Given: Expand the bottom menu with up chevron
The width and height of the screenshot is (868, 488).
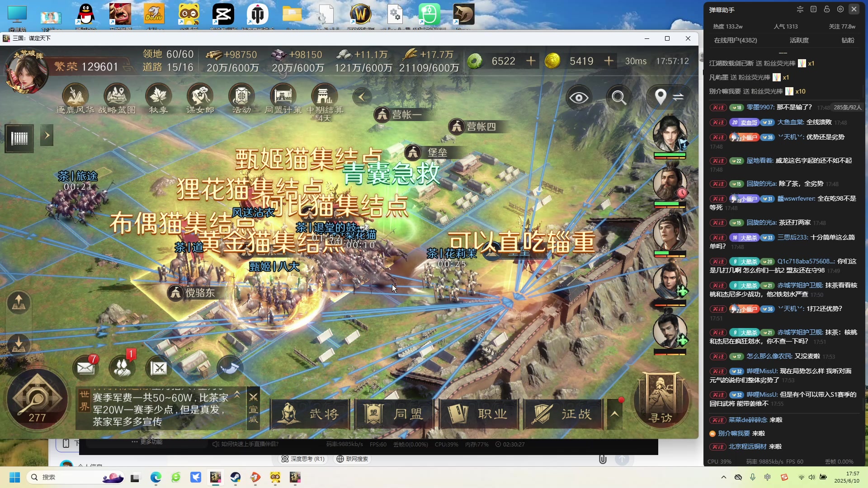Looking at the screenshot, I should pyautogui.click(x=614, y=413).
